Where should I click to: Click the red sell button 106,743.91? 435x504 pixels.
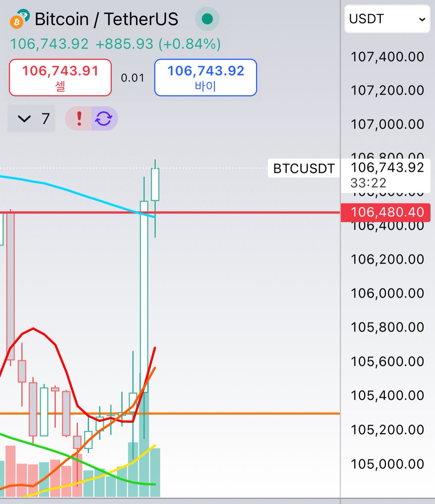(60, 78)
